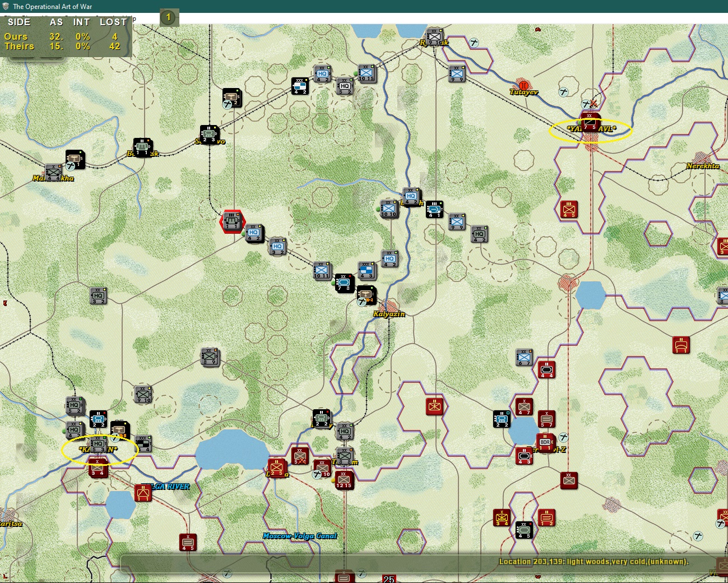Click the 'Theirs' row label
728x583 pixels.
[19, 47]
